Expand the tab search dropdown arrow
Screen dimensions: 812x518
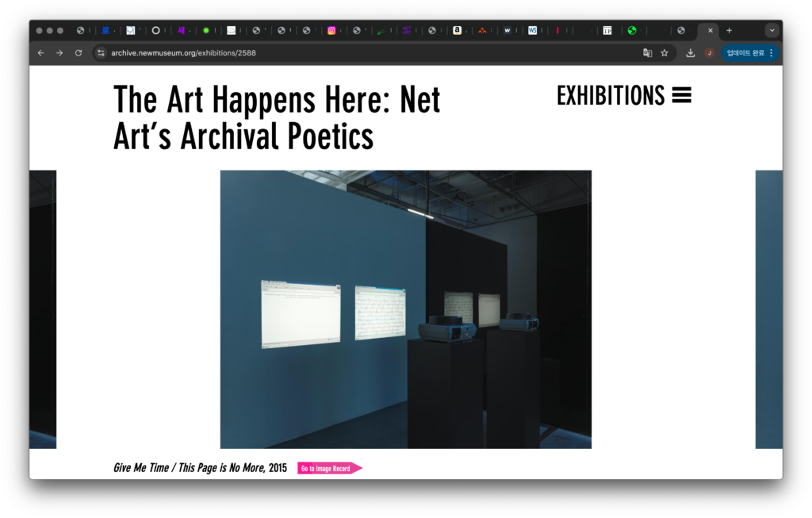pos(772,30)
